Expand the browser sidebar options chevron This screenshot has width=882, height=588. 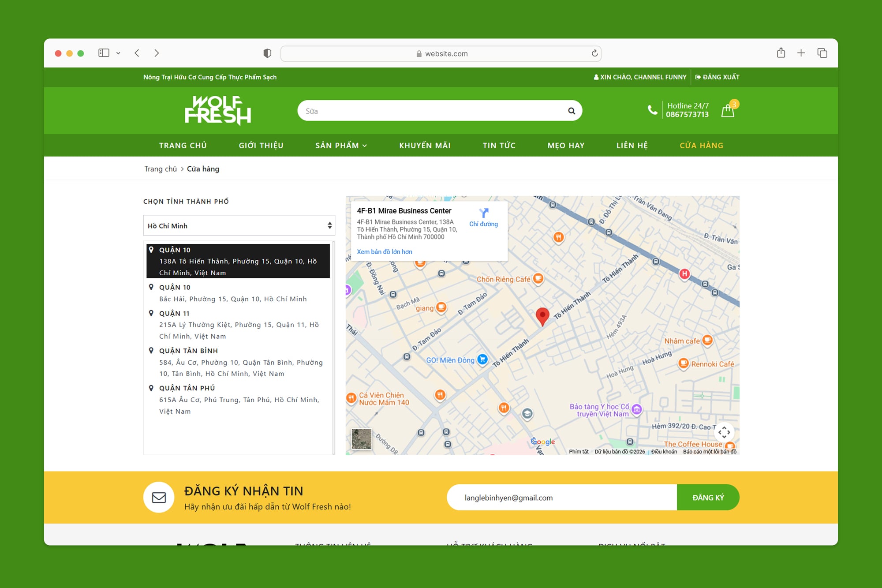click(x=118, y=53)
